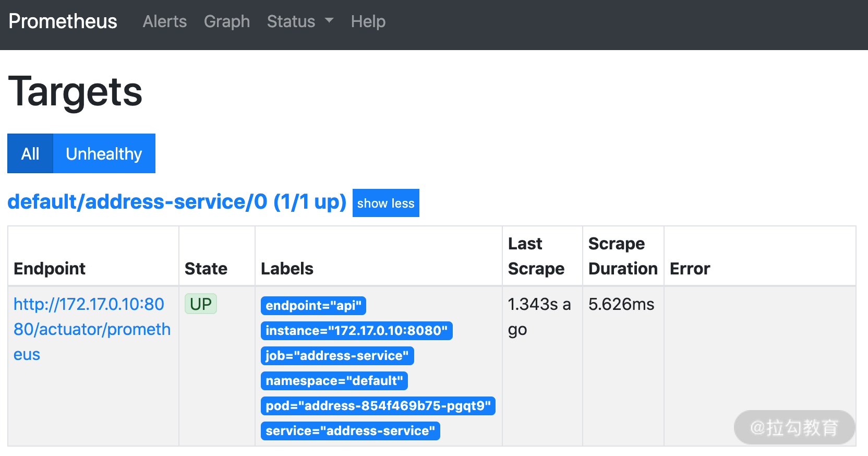The width and height of the screenshot is (868, 456).
Task: Open the Graph page
Action: [x=227, y=21]
